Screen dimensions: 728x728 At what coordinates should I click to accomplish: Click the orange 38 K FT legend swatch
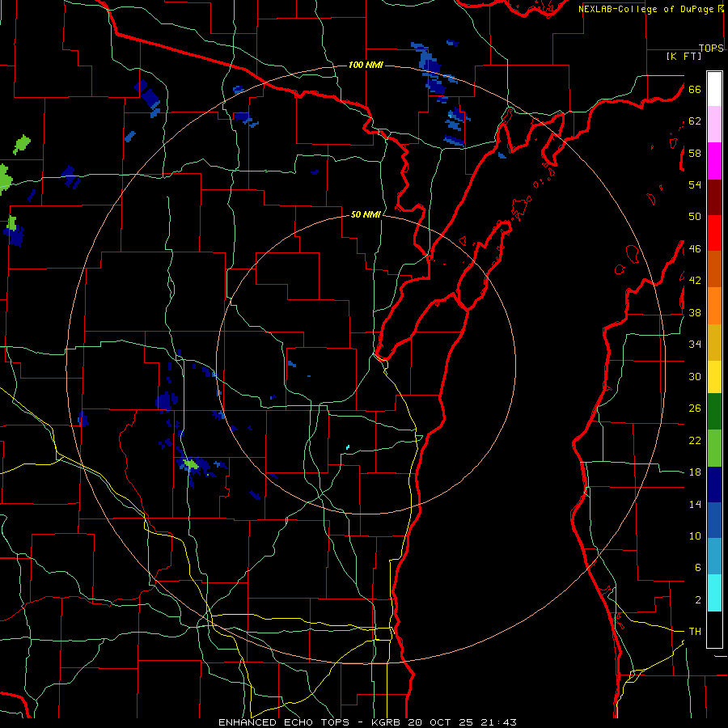point(714,306)
